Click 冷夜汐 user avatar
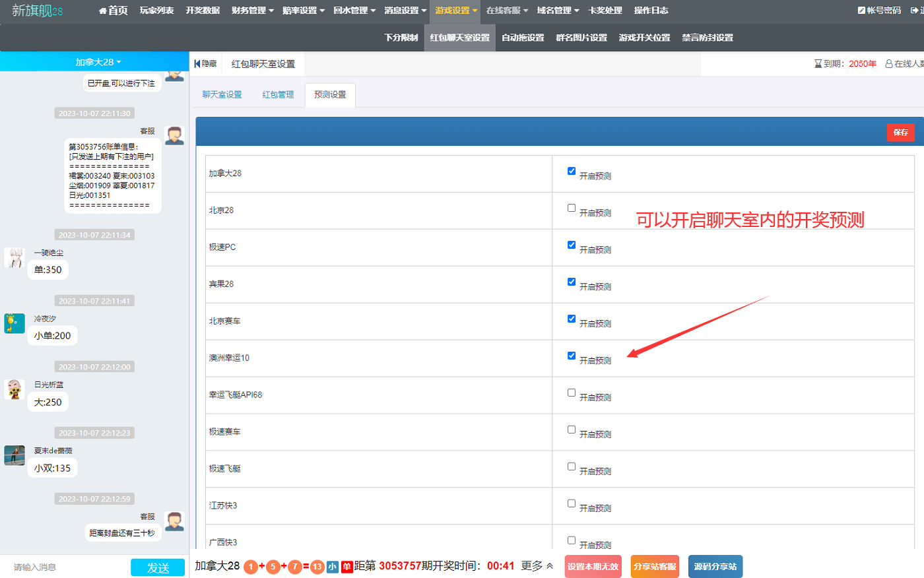The width and height of the screenshot is (924, 578). tap(15, 323)
